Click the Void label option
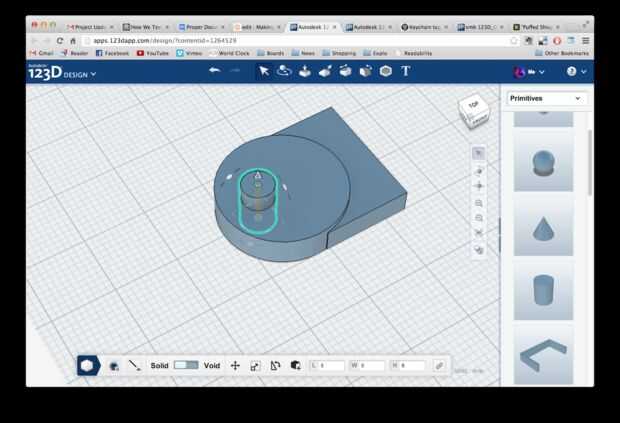 point(212,366)
